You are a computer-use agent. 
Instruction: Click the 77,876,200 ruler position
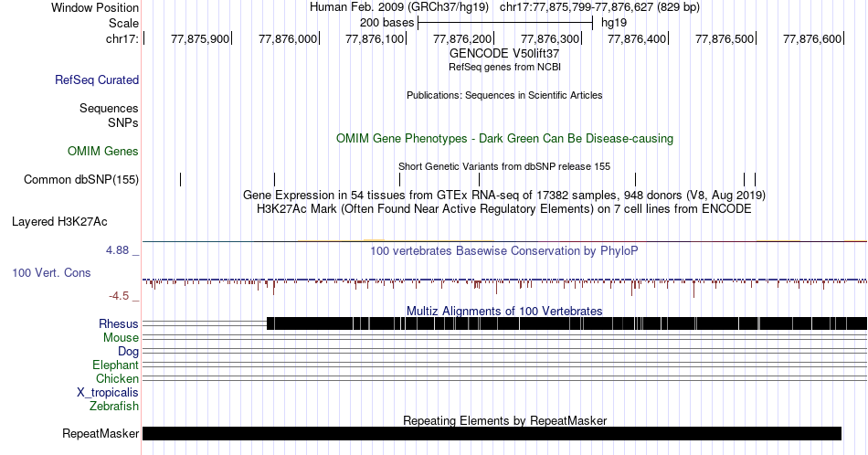[x=462, y=38]
